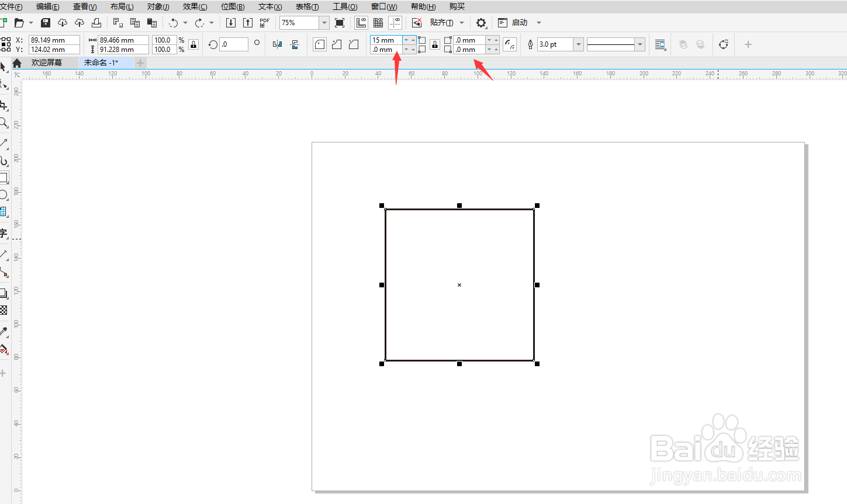The height and width of the screenshot is (504, 847).
Task: Open the 文件(F) menu
Action: (x=11, y=6)
